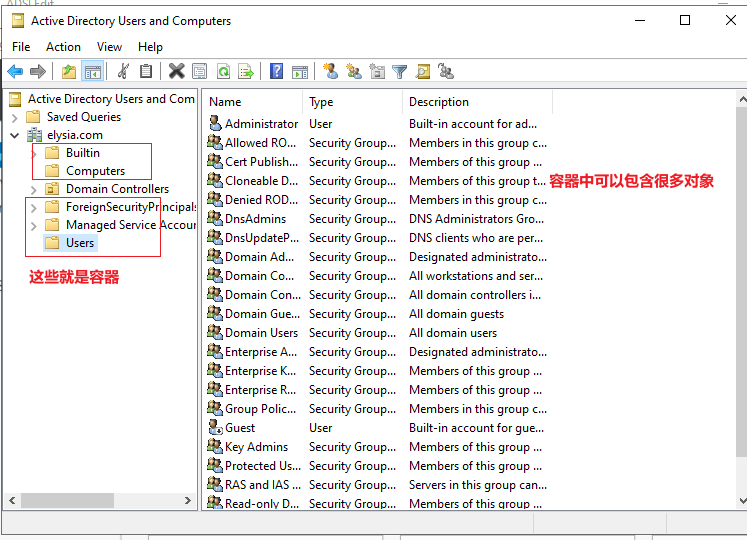Click the tree pane horizontal scrollbar right arrow
The image size is (747, 540).
point(188,500)
